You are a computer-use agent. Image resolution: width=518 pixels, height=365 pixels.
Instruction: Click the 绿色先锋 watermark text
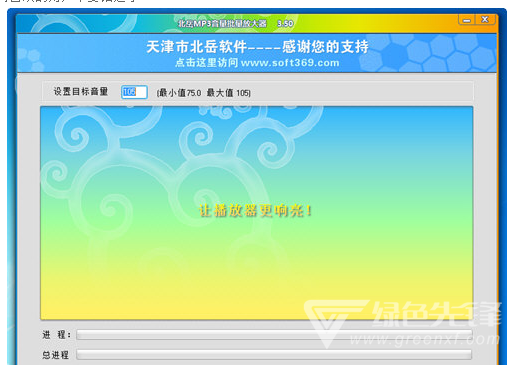click(x=437, y=314)
